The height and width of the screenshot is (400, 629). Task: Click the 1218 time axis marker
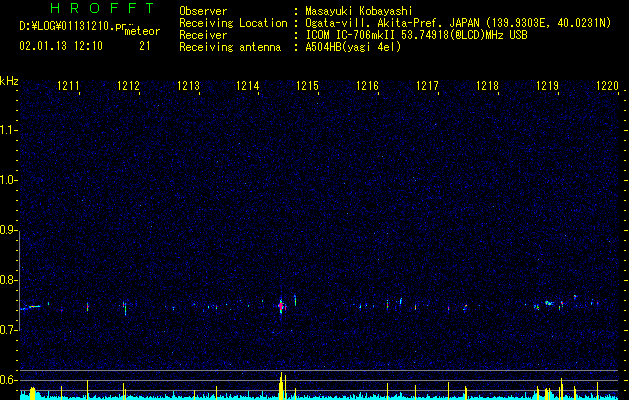[x=487, y=86]
